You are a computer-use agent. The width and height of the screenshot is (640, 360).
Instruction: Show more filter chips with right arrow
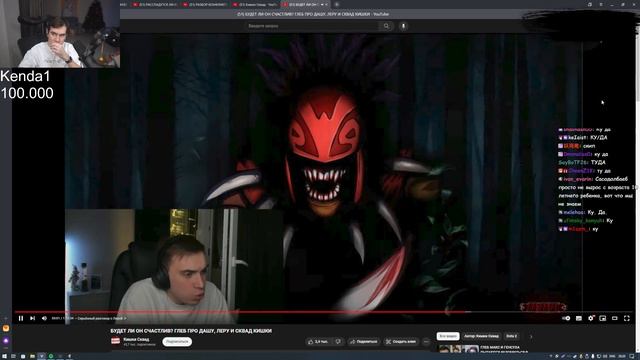[x=531, y=337]
